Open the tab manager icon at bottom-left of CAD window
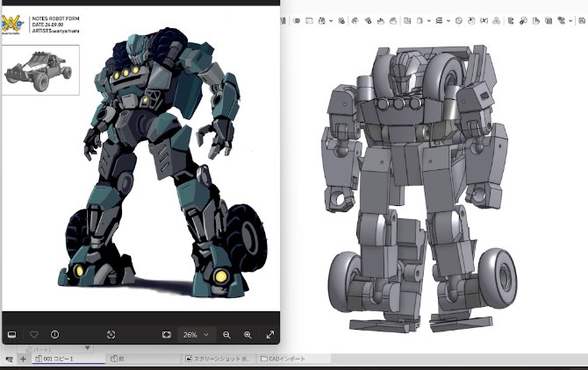Viewport: 588px width, 370px height. pyautogui.click(x=9, y=359)
